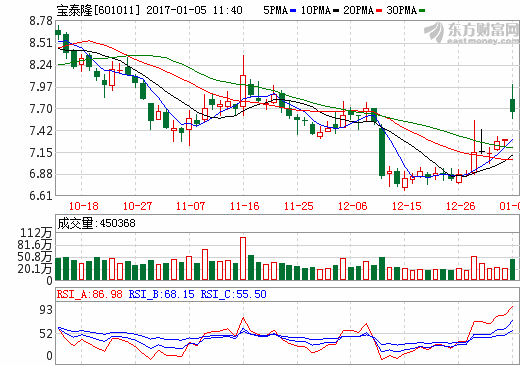The height and width of the screenshot is (365, 520).
Task: Click the 8.51 price axis label
Action: (x=41, y=43)
